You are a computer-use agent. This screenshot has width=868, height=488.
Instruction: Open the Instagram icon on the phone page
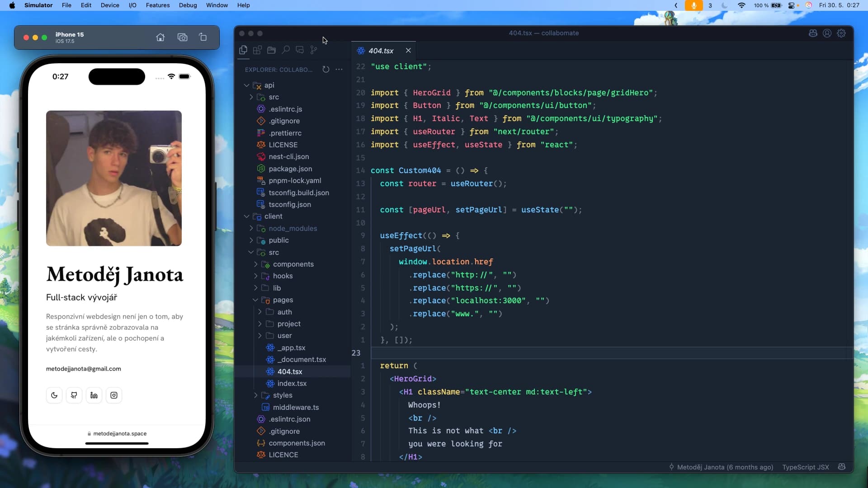tap(114, 395)
